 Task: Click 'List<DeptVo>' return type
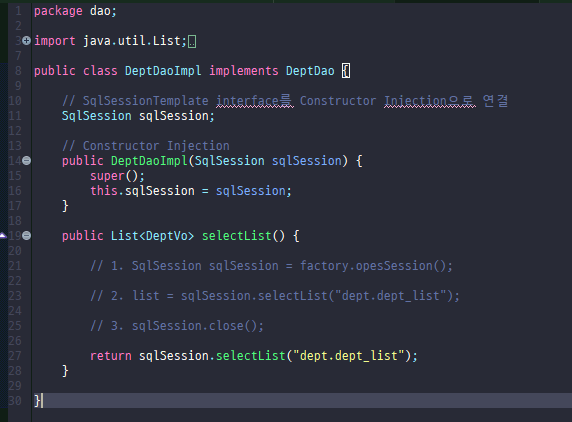click(152, 236)
